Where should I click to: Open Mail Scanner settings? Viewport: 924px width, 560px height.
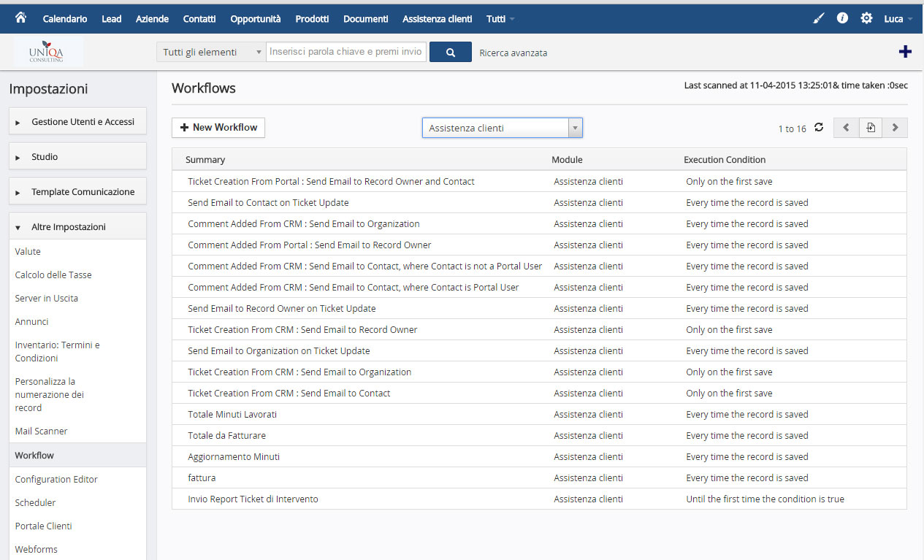click(41, 431)
